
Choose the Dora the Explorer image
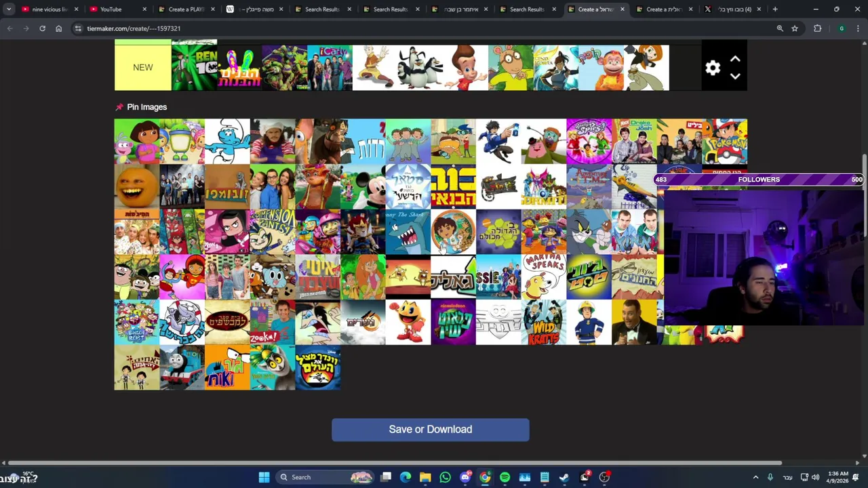pos(137,142)
